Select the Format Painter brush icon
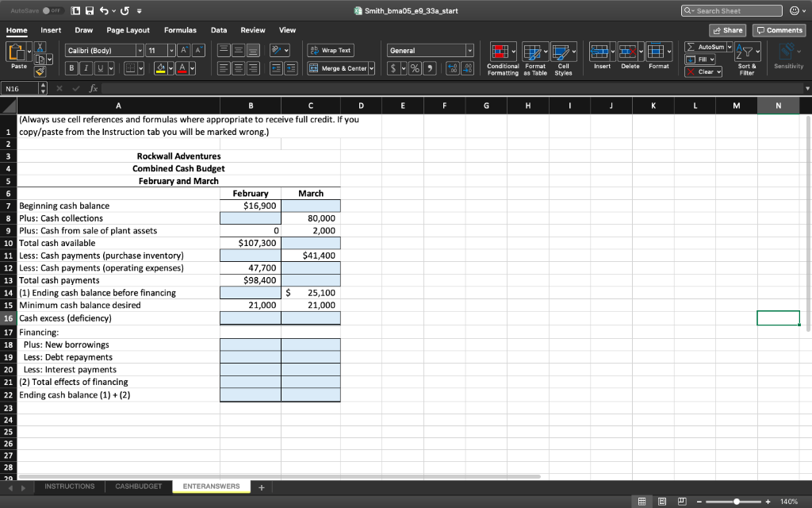The width and height of the screenshot is (812, 508). (x=40, y=71)
